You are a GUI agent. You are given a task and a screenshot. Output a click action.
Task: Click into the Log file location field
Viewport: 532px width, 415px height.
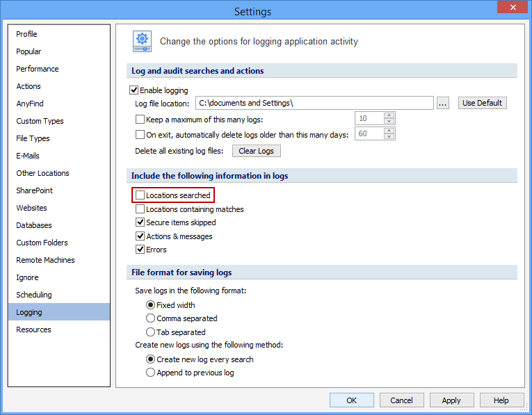click(314, 103)
